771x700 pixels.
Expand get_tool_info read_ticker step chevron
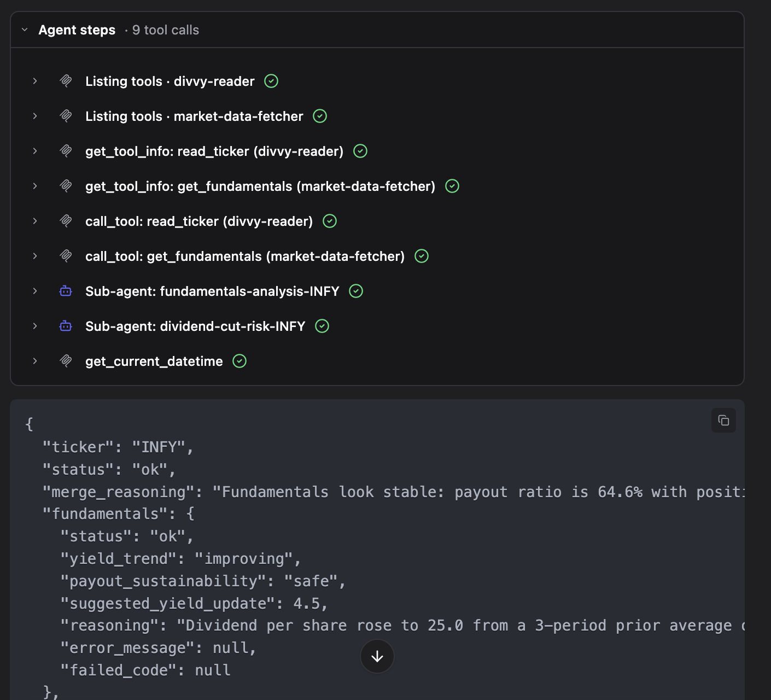[x=35, y=151]
